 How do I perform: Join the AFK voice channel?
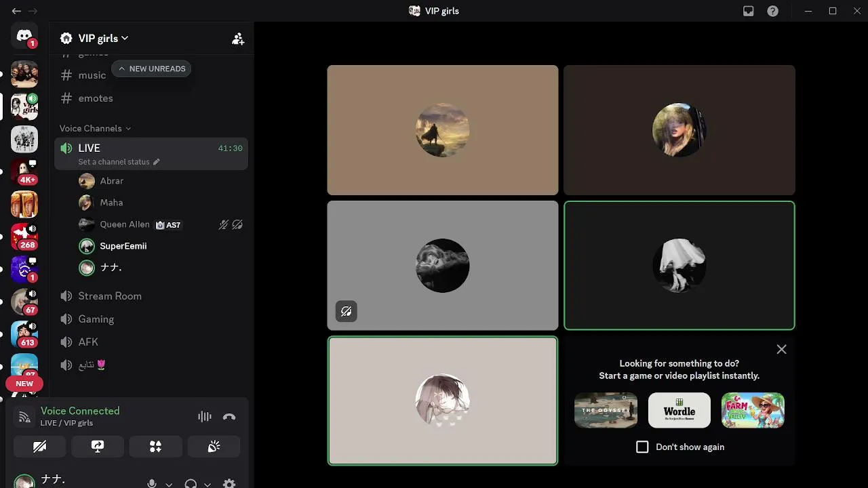coord(151,342)
